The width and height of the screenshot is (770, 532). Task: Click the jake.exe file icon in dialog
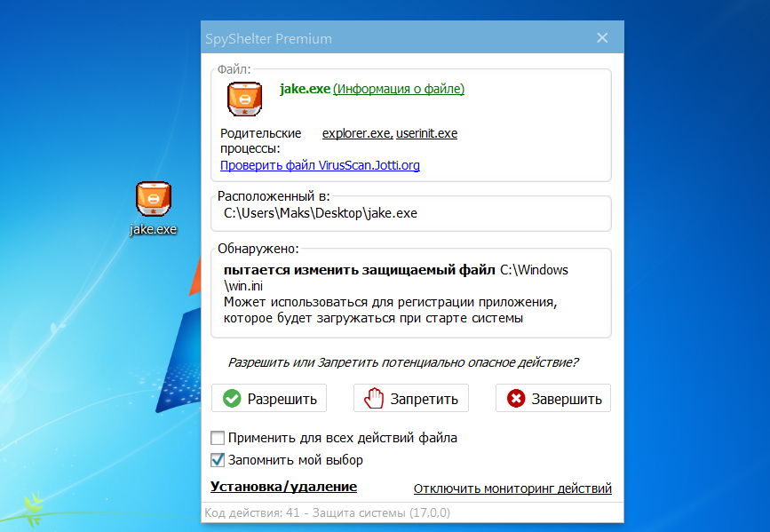coord(244,99)
